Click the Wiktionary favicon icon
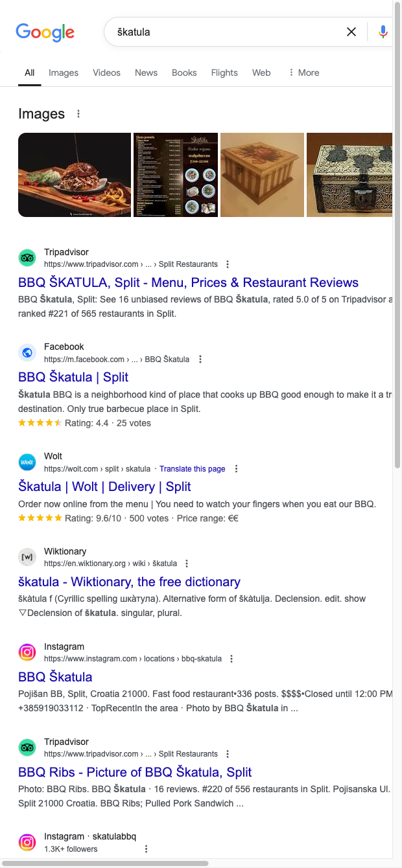 click(x=27, y=557)
